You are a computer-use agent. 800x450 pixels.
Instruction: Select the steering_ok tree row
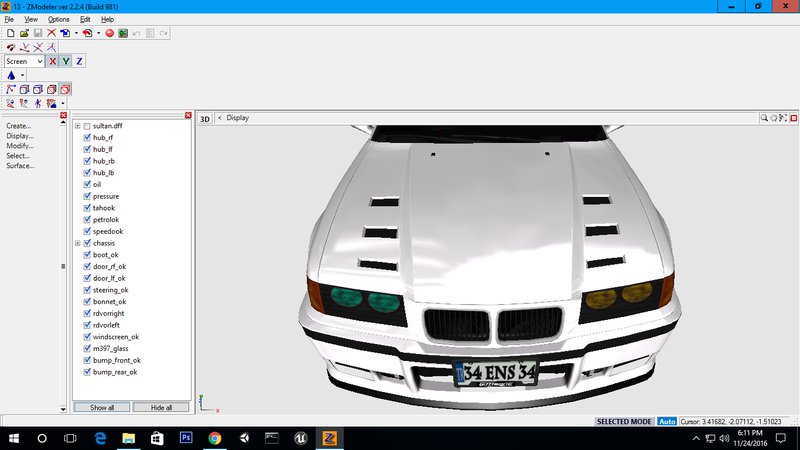111,290
